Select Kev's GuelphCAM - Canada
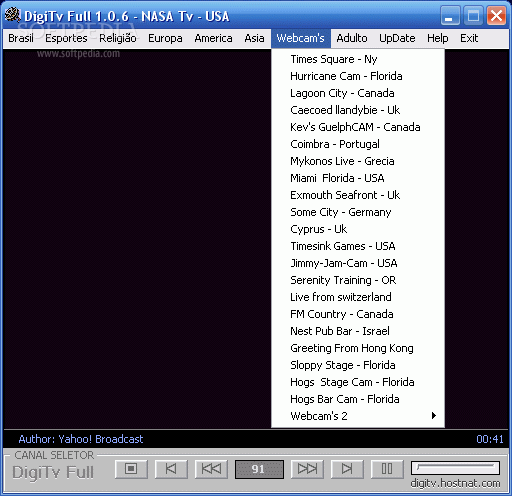 [x=358, y=127]
